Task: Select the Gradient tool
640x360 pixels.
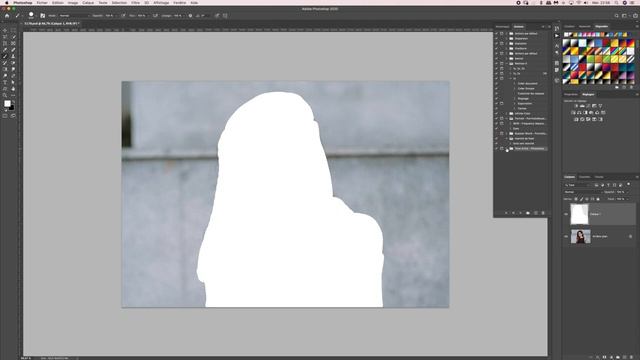Action: click(x=5, y=69)
